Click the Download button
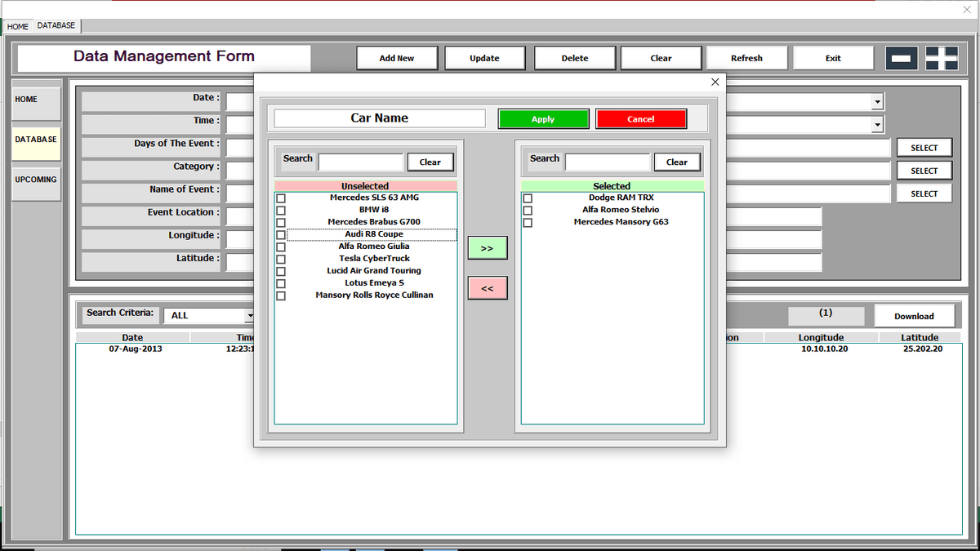This screenshot has height=551, width=980. point(913,316)
